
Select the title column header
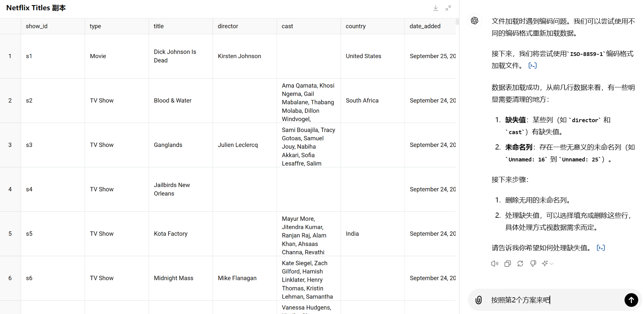pos(159,26)
